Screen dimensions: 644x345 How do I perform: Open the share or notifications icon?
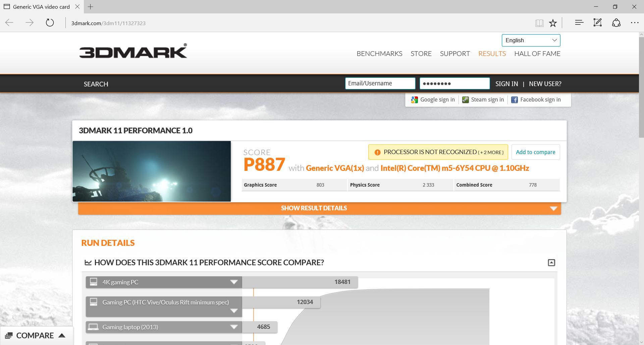click(x=616, y=23)
